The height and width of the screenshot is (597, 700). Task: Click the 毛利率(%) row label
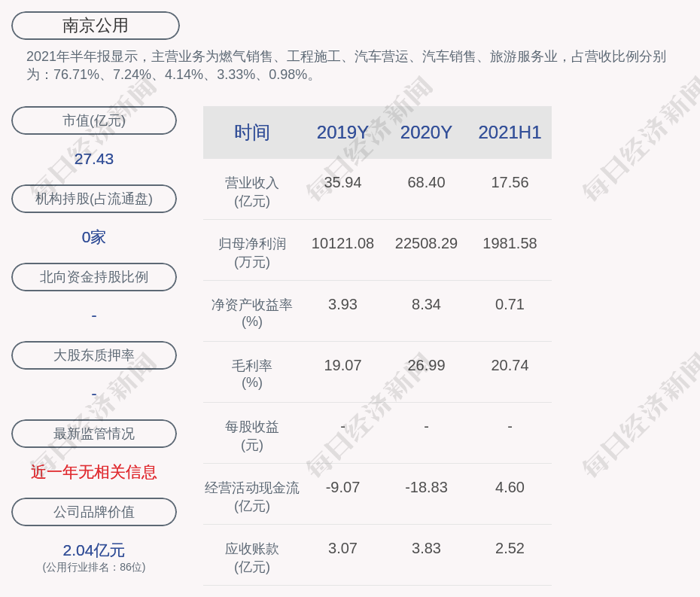pyautogui.click(x=252, y=374)
